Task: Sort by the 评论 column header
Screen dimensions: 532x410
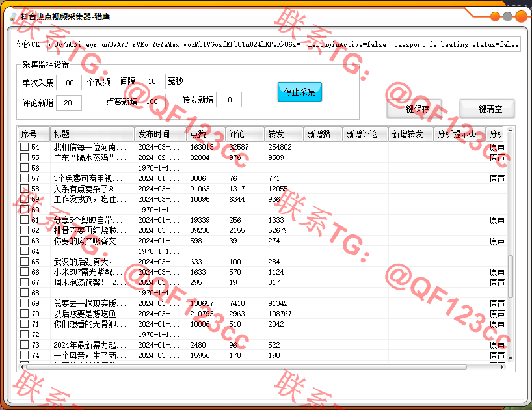Action: [x=245, y=134]
